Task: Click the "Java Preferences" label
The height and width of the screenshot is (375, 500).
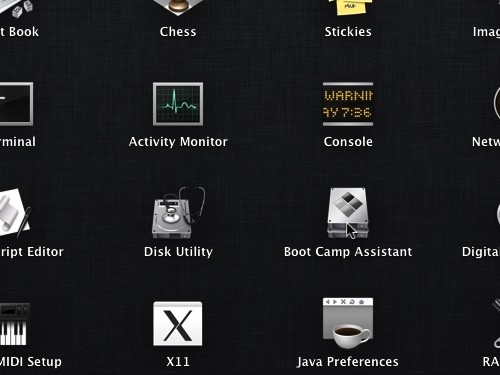Action: click(348, 362)
